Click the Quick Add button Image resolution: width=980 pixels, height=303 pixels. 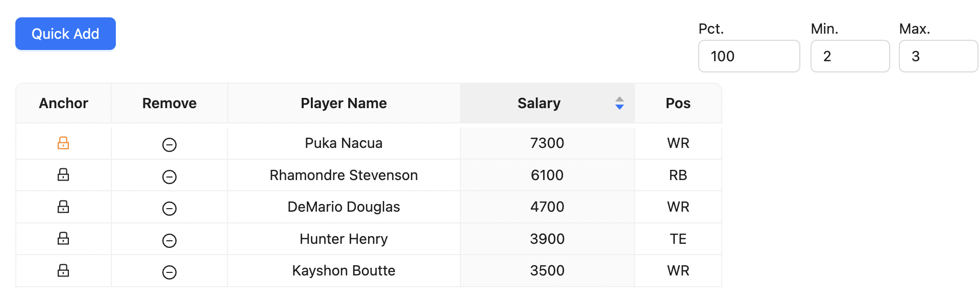(x=65, y=34)
